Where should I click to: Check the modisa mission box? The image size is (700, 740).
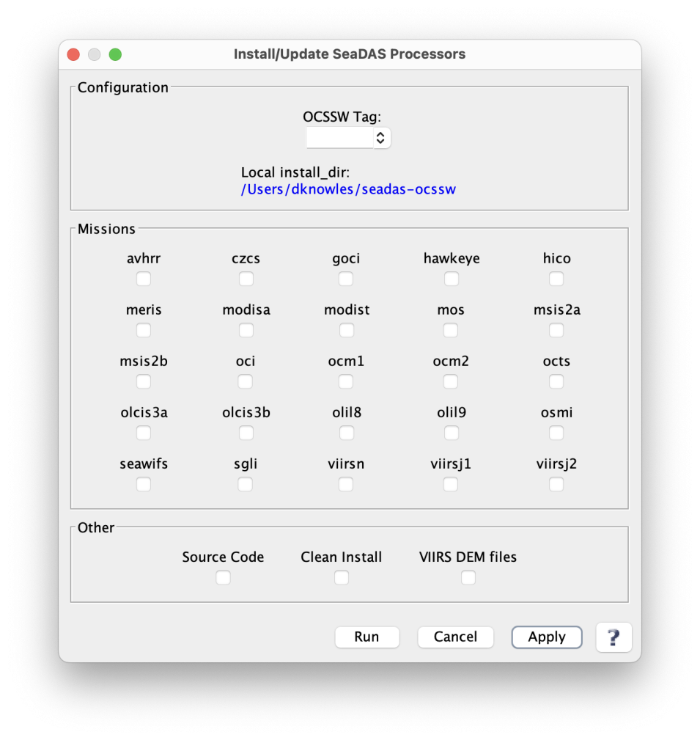246,330
